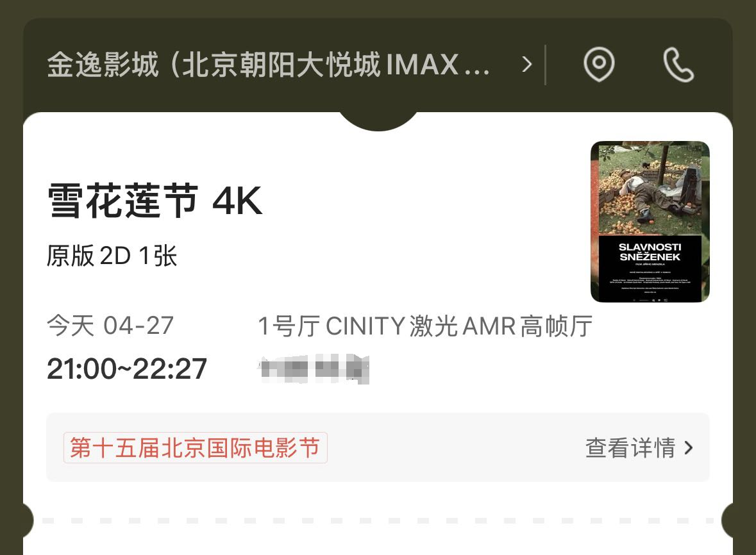Tap the 21:00~22:27 showtime
Screen dimensions: 756x555
pos(127,369)
